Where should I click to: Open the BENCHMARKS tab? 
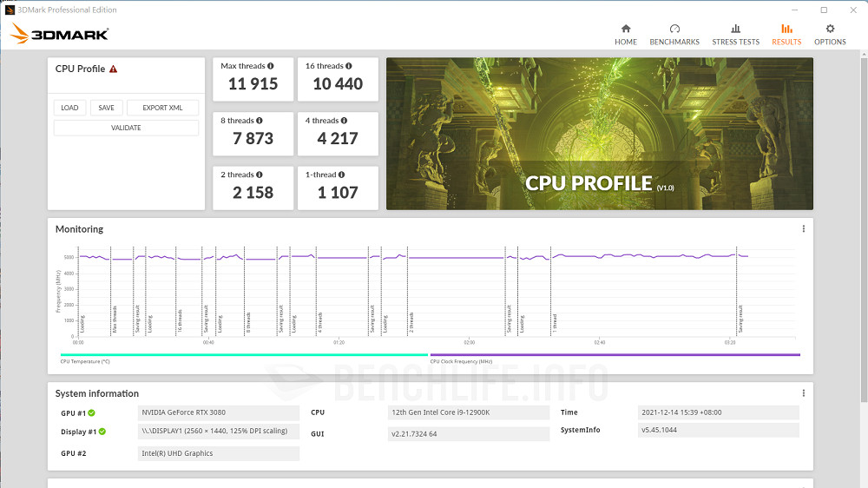point(674,35)
